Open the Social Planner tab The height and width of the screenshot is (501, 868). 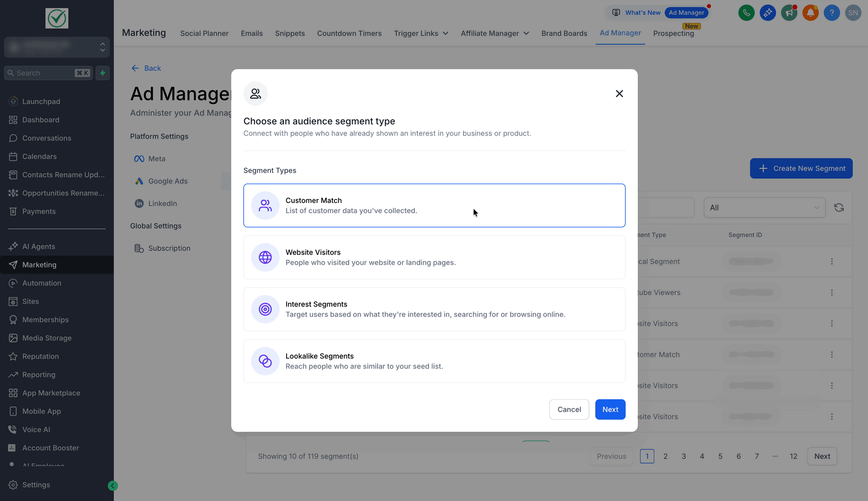point(204,34)
